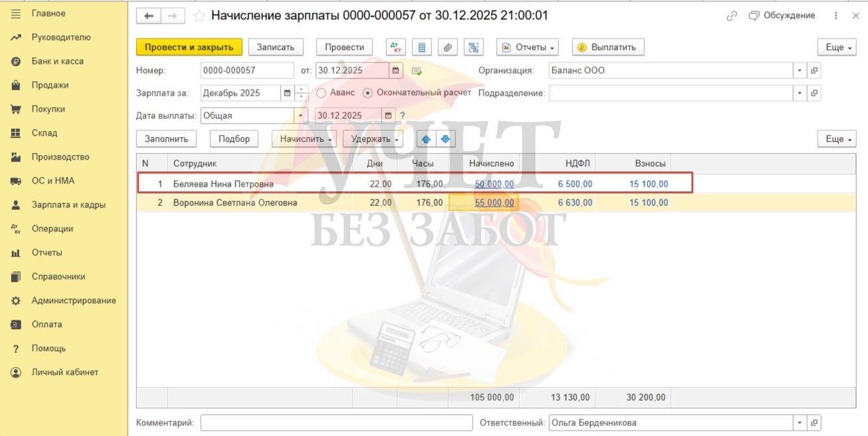Click the Записать button
This screenshot has width=868, height=436.
click(276, 47)
